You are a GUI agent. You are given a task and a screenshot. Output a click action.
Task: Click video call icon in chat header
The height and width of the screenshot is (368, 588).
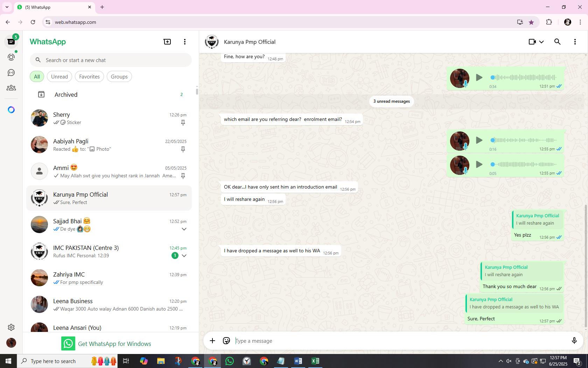coord(532,42)
